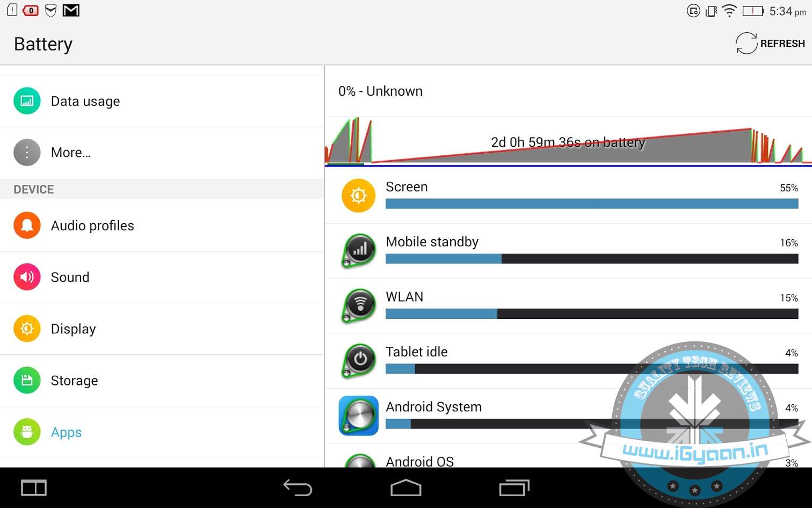The width and height of the screenshot is (812, 508).
Task: Click the circular refresh arrows icon
Action: click(746, 44)
